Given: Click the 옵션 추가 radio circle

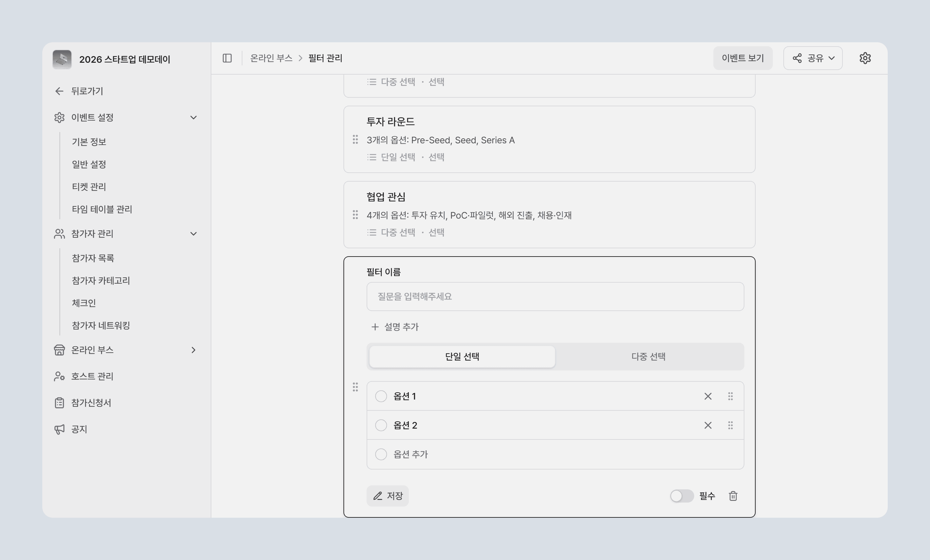Looking at the screenshot, I should 381,454.
